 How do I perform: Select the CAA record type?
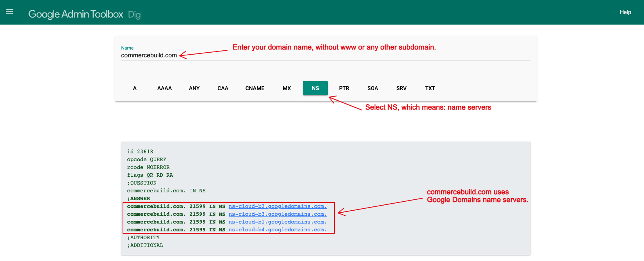(223, 88)
